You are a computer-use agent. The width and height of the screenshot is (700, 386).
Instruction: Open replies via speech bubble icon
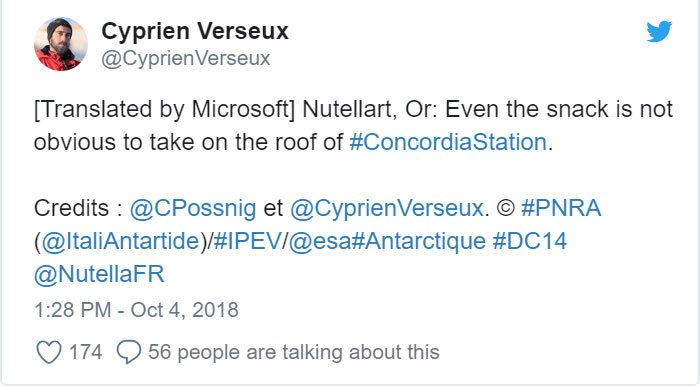129,352
